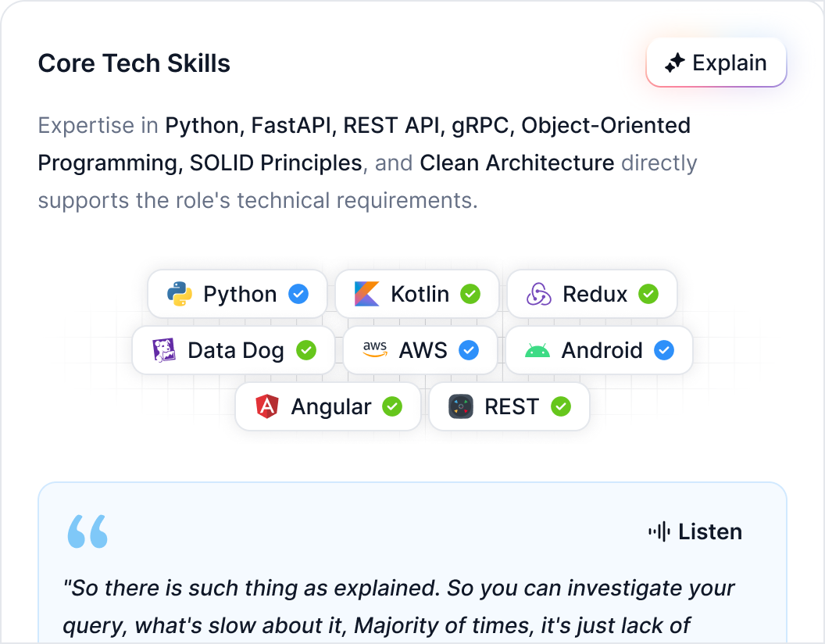Click the quote text starting 'So there is such thing'
825x644 pixels.
398,606
